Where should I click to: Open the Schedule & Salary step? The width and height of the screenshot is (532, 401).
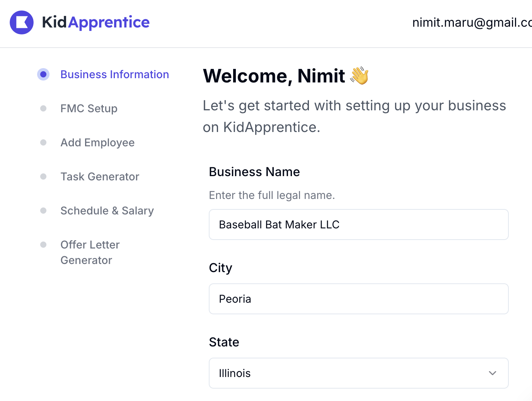[x=107, y=211]
